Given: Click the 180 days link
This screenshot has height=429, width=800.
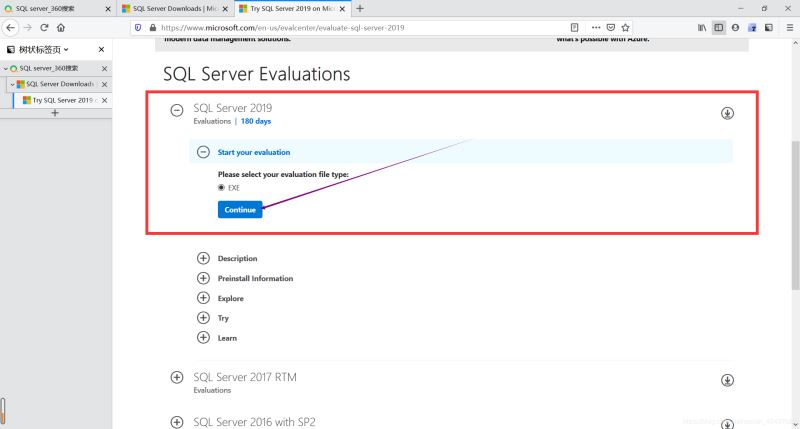Looking at the screenshot, I should pyautogui.click(x=256, y=121).
